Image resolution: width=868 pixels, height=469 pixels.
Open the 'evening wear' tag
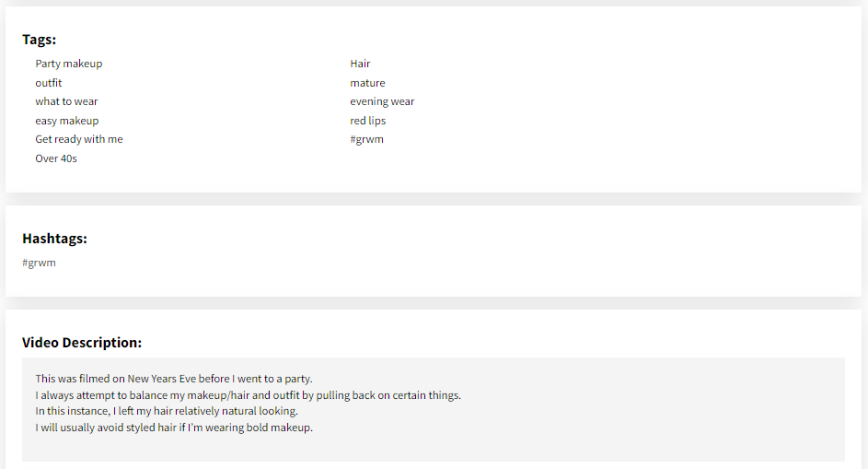pos(382,101)
